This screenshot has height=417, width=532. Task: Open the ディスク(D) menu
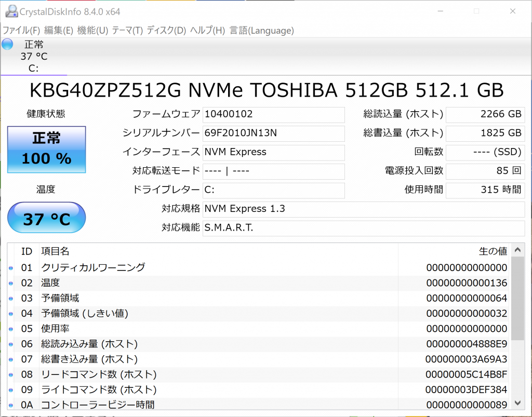tap(167, 31)
